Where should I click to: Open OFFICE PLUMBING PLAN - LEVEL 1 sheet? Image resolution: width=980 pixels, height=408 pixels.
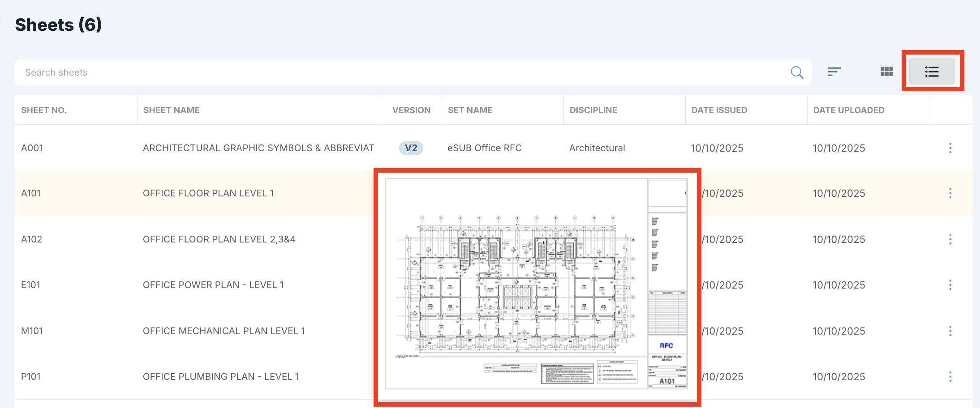pos(221,377)
